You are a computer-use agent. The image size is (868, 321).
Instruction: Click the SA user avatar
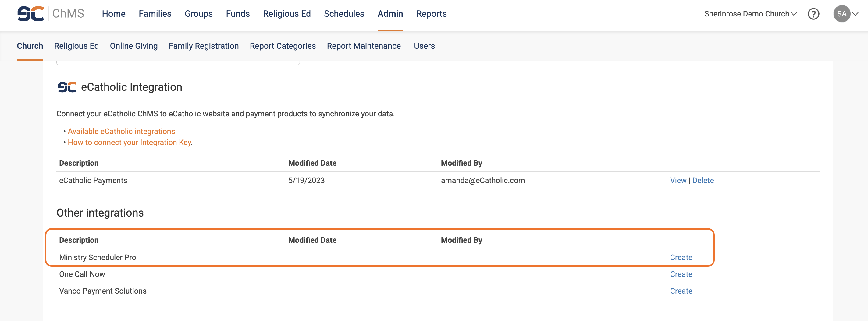(x=841, y=14)
